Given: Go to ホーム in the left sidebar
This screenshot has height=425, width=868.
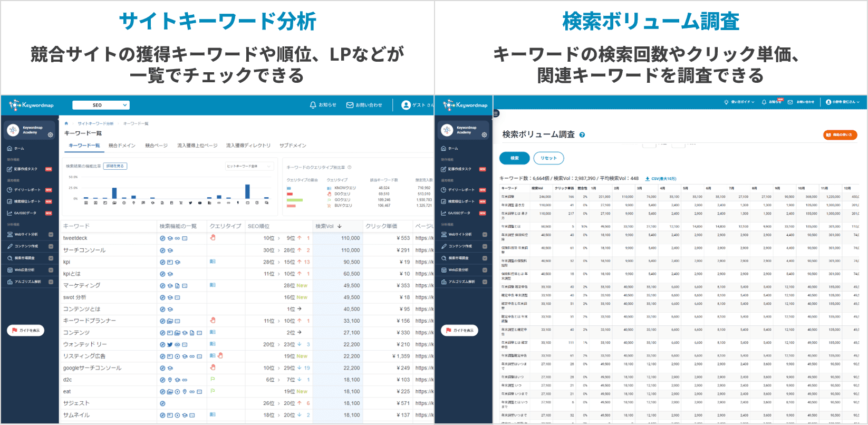Looking at the screenshot, I should tap(16, 149).
